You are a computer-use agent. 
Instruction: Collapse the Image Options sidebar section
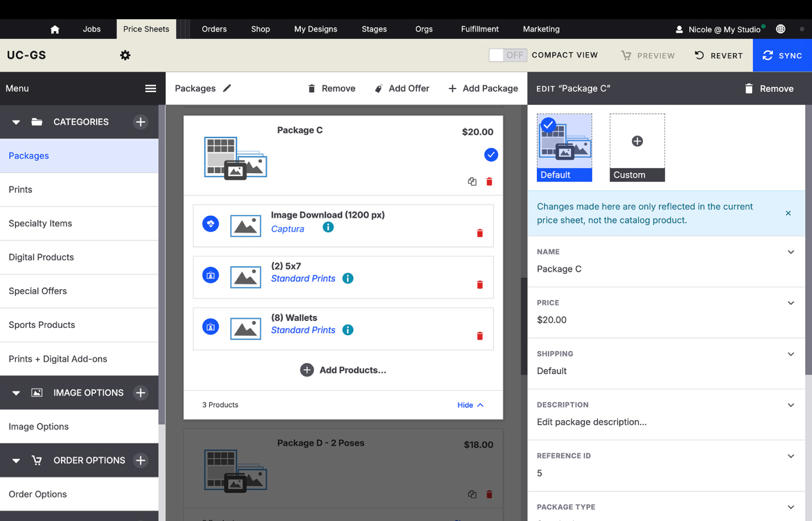16,393
